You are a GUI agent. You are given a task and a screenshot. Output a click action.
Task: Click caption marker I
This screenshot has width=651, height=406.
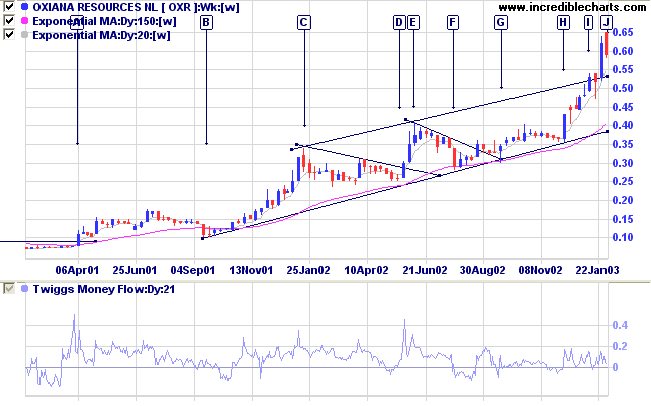[x=588, y=22]
